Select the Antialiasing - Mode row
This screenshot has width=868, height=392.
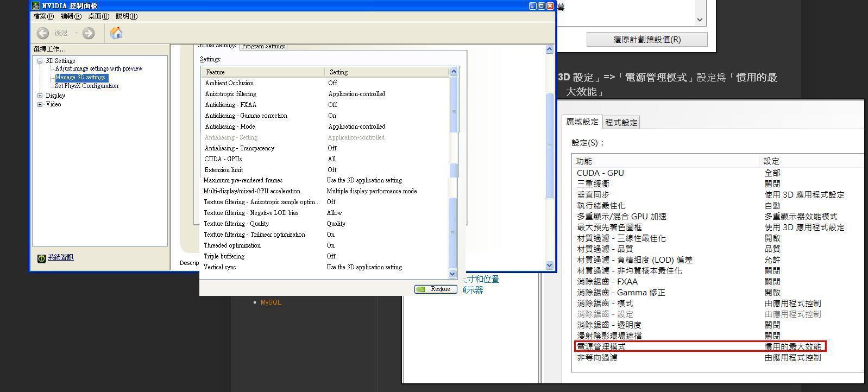pyautogui.click(x=325, y=127)
